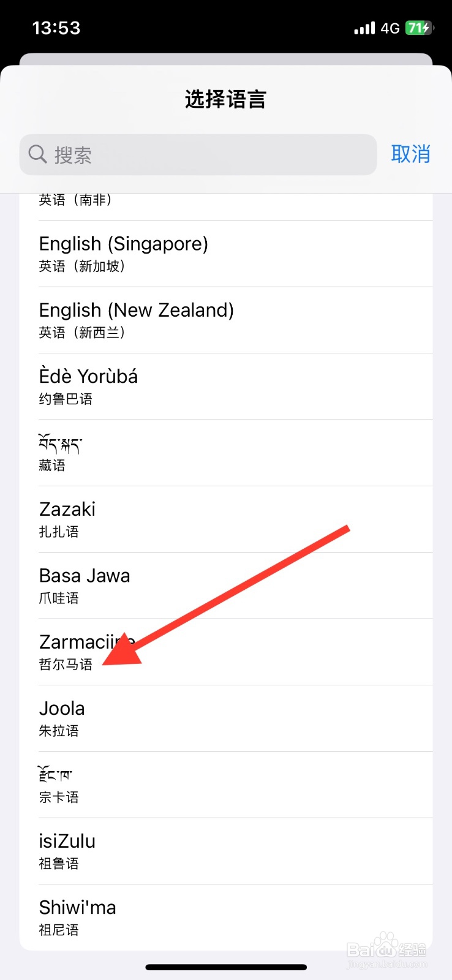Tap the 取消 cancel button
452x980 pixels.
coord(411,154)
